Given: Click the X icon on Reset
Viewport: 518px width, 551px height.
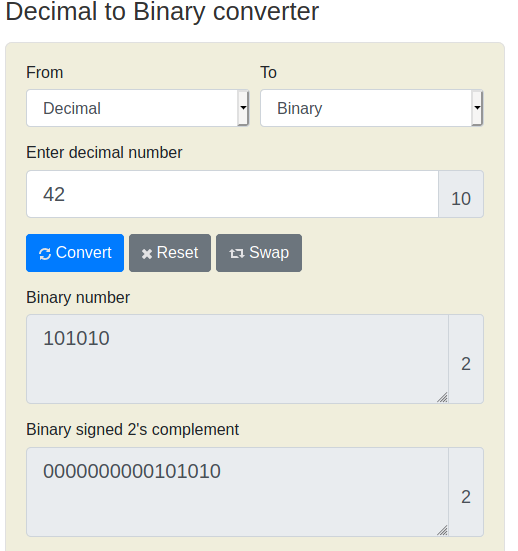Looking at the screenshot, I should tap(147, 254).
